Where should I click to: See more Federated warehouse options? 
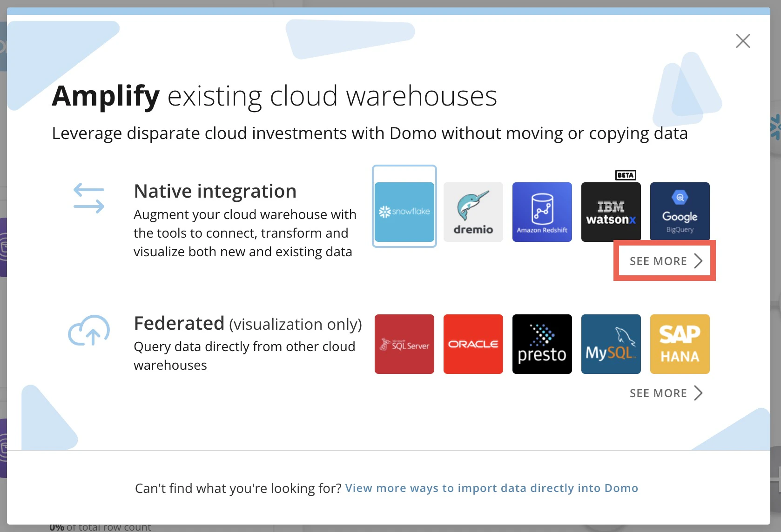[666, 393]
